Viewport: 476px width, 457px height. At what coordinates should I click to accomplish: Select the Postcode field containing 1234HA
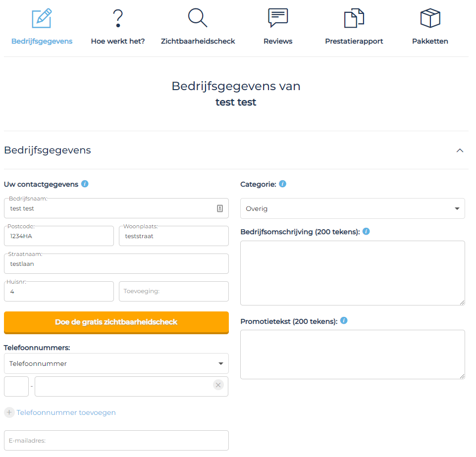59,236
